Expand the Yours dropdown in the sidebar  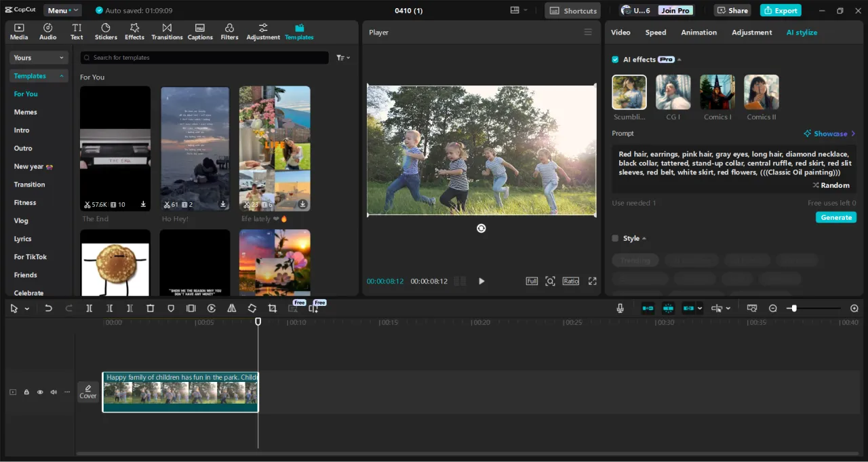point(39,58)
